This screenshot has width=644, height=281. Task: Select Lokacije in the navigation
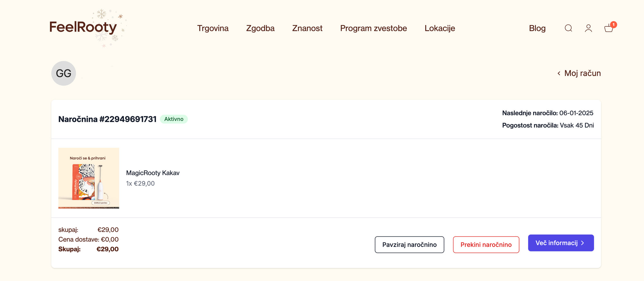point(440,28)
